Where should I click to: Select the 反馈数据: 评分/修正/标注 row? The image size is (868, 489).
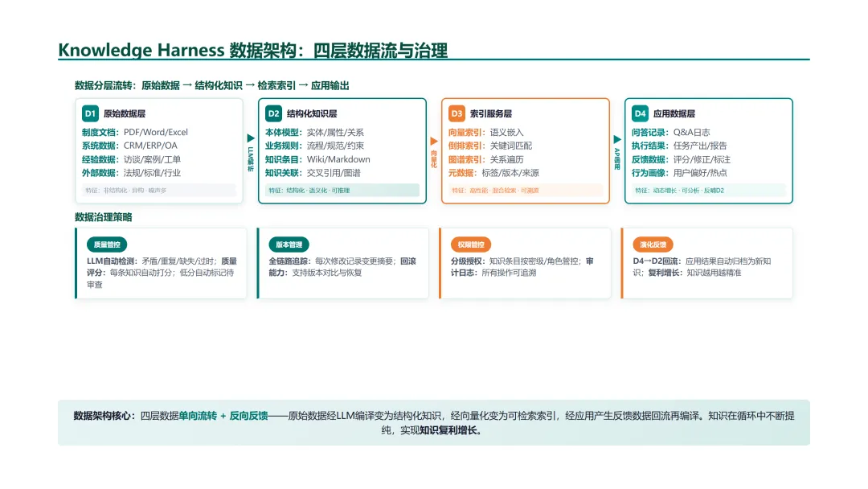681,159
